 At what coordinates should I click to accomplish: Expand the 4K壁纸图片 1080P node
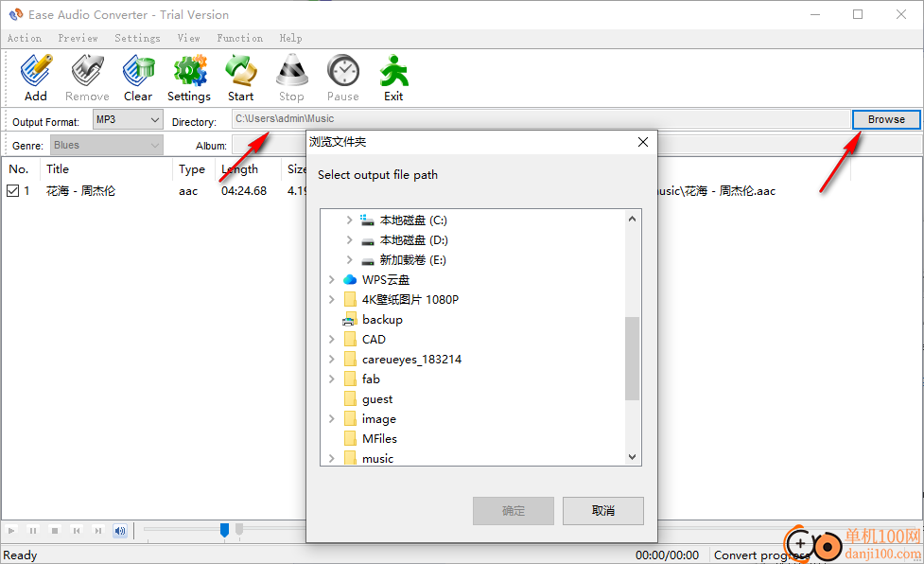click(332, 299)
